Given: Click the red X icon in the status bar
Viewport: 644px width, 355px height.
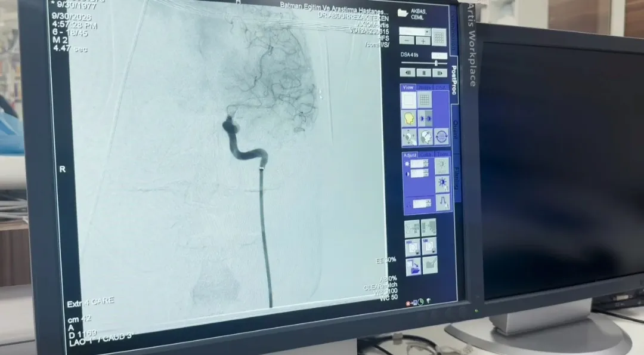Looking at the screenshot, I should 408,304.
